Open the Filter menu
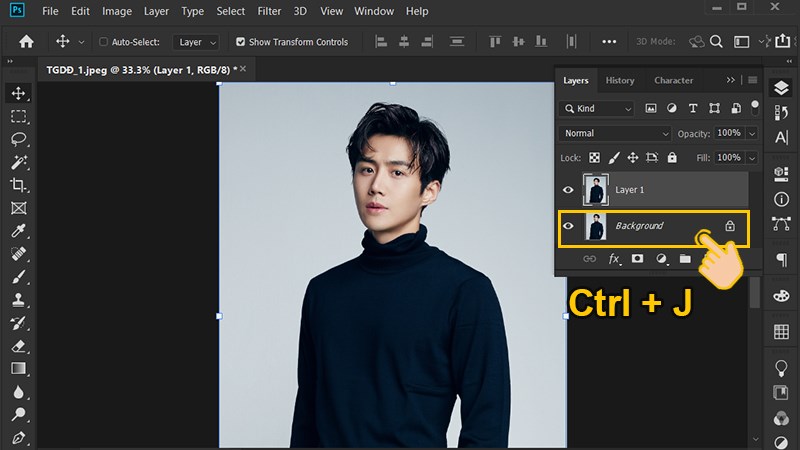This screenshot has width=800, height=450. pyautogui.click(x=269, y=11)
